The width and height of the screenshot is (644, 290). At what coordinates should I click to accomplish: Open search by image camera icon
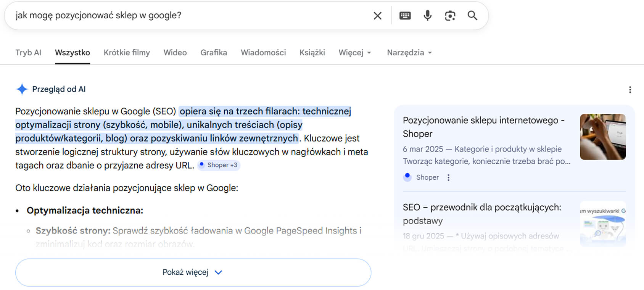[x=450, y=16]
